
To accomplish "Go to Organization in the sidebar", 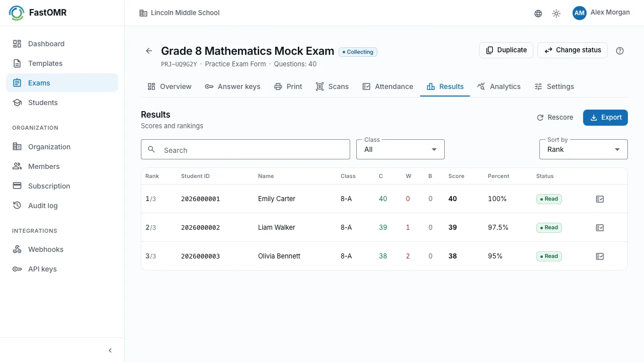I will [x=62, y=147].
